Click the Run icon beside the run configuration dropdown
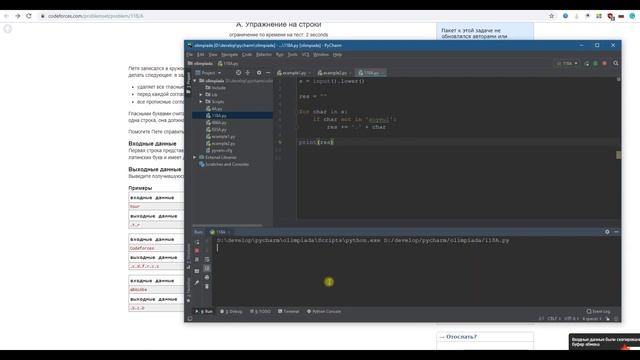640x360 pixels. [587, 63]
